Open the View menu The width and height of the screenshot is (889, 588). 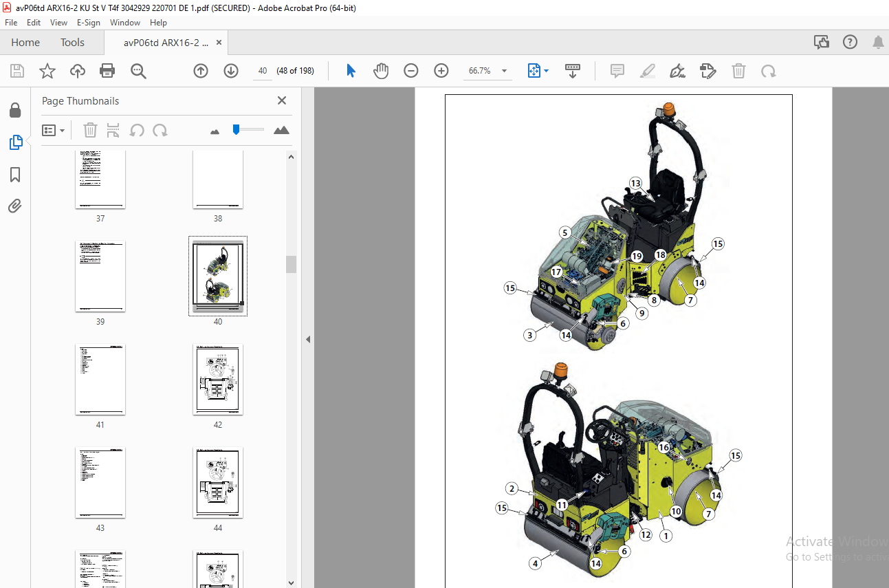(x=59, y=23)
